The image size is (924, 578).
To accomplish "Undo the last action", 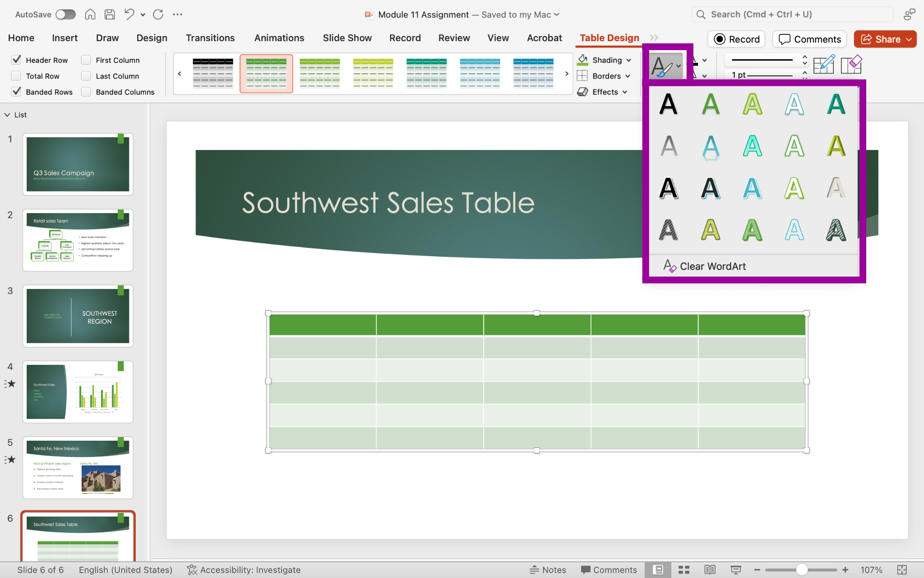I will (x=129, y=14).
